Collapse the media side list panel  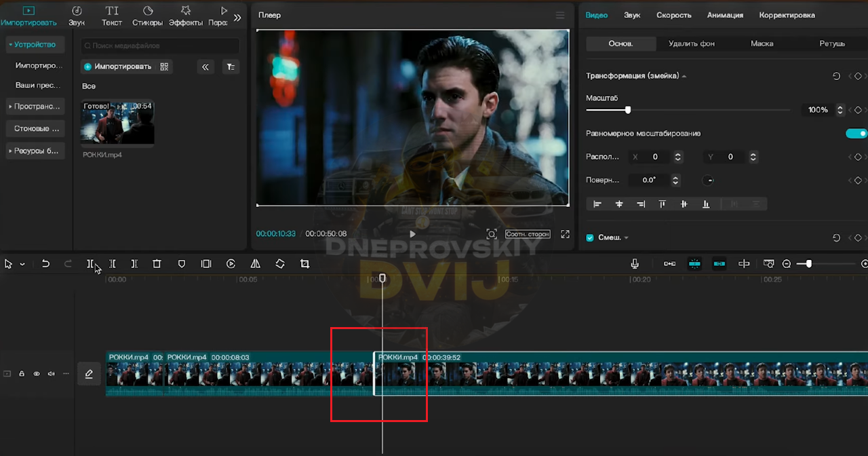pos(205,66)
